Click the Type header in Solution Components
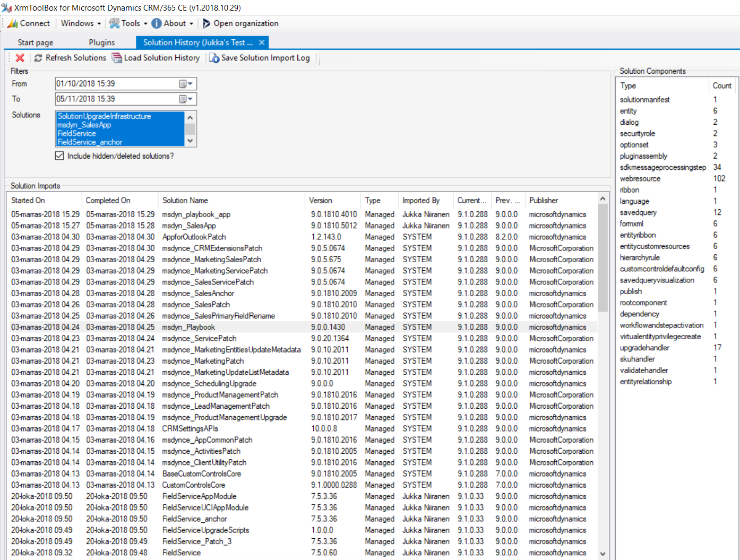Screen dimensions: 740x560 pos(662,85)
